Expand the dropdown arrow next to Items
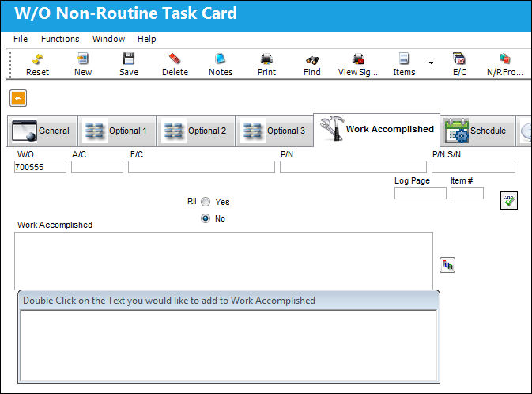 tap(431, 63)
